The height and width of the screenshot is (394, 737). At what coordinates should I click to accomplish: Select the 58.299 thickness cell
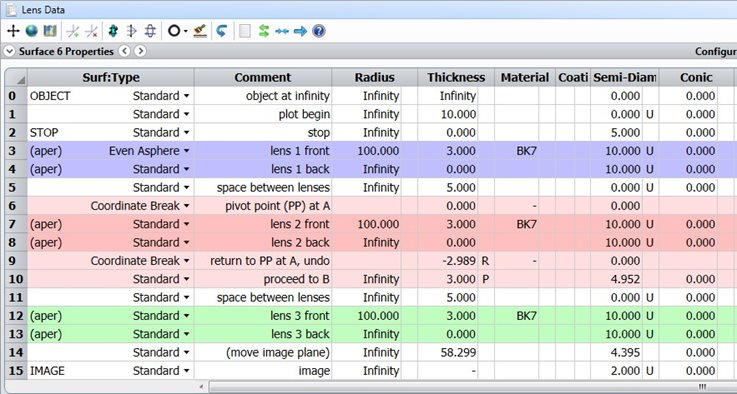(447, 352)
